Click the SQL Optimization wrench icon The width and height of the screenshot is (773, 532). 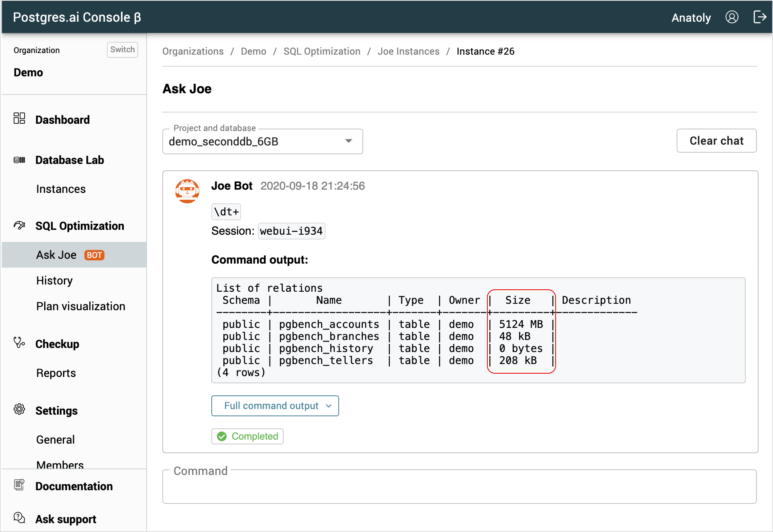(x=19, y=225)
